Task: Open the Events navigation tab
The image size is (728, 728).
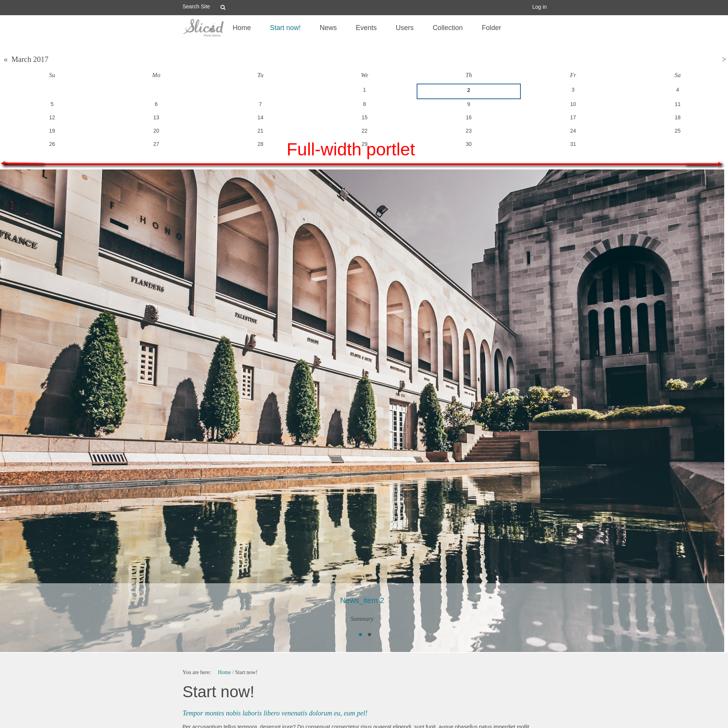Action: 366,28
